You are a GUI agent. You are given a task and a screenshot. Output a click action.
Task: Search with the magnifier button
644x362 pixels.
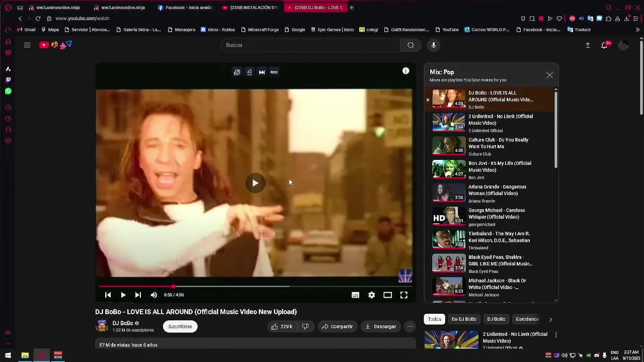411,45
